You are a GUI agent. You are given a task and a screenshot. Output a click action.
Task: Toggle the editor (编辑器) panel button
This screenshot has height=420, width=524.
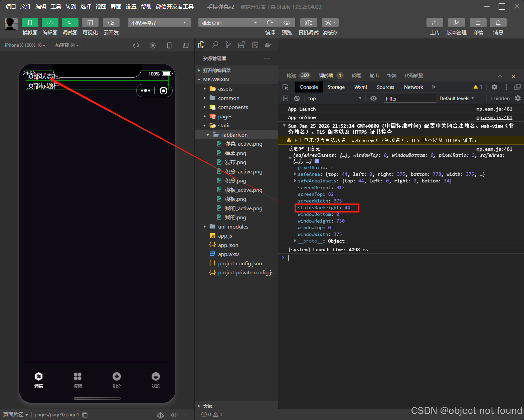pos(50,23)
